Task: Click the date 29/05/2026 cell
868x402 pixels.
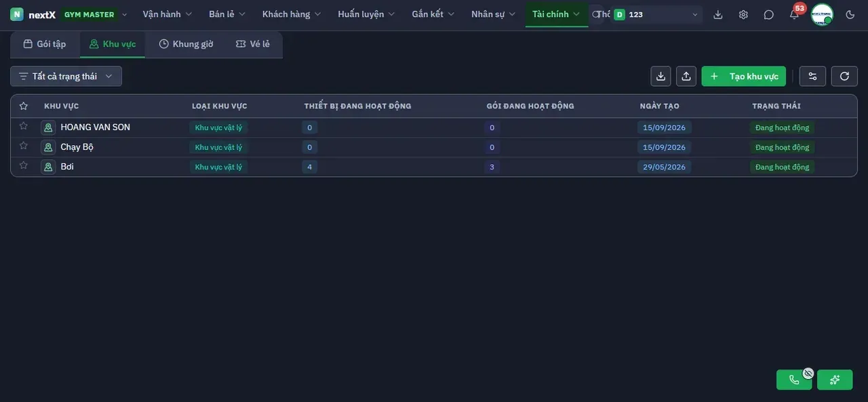Action: tap(664, 167)
